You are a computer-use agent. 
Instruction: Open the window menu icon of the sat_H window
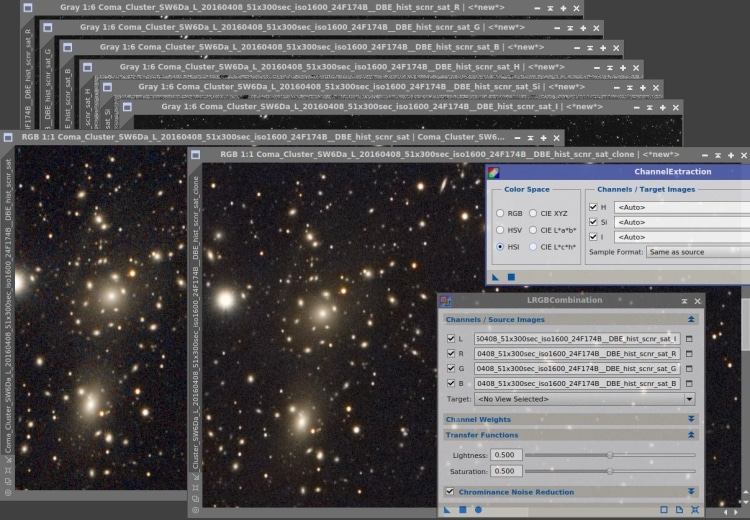[87, 67]
